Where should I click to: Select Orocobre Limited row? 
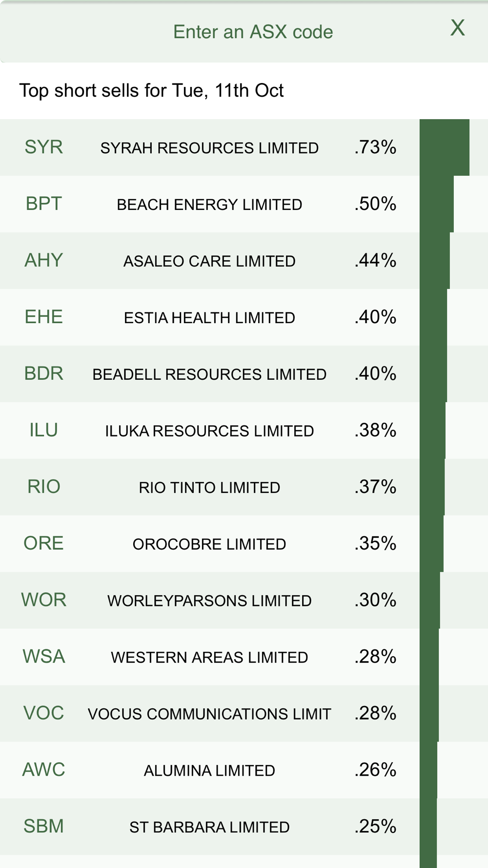(x=244, y=544)
